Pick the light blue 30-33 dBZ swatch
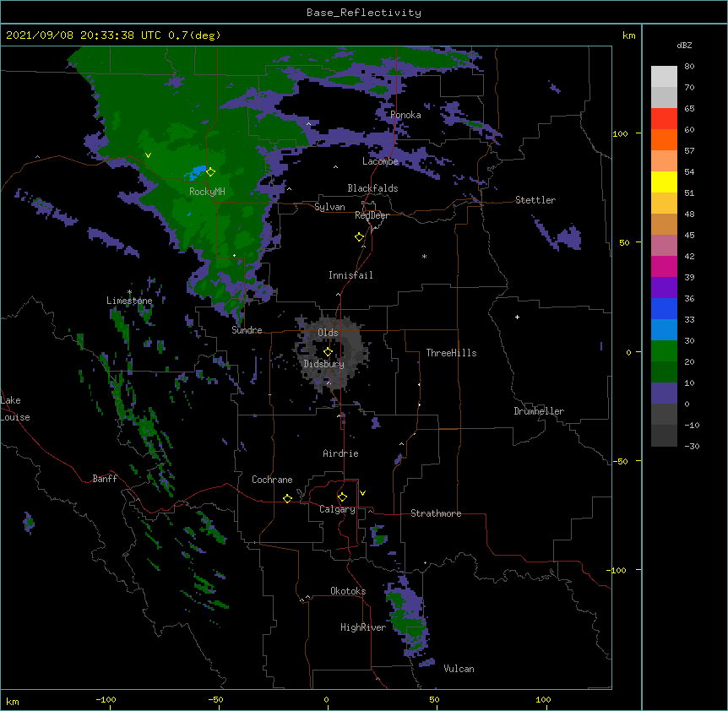 pyautogui.click(x=664, y=329)
